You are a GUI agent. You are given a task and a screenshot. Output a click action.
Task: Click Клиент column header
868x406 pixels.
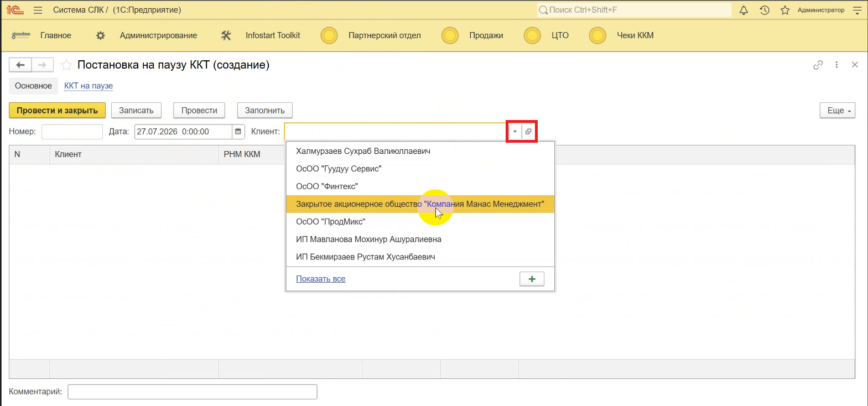[134, 154]
